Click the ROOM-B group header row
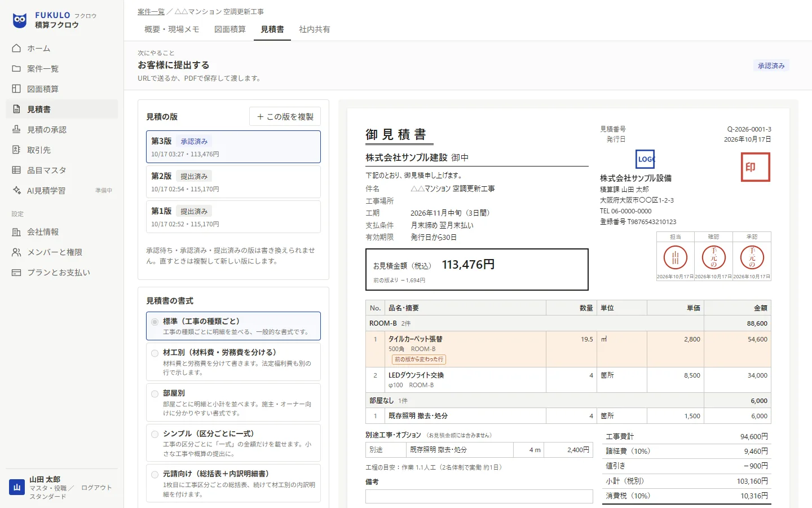 click(x=568, y=323)
